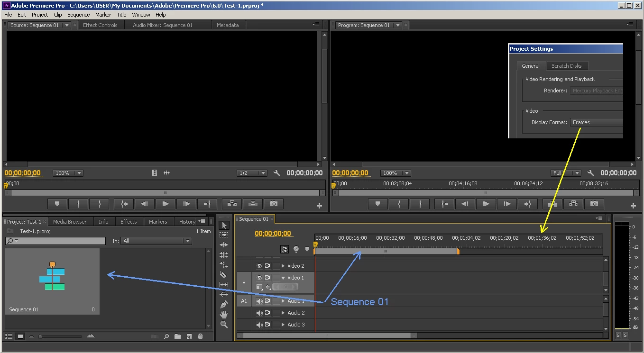This screenshot has width=644, height=353.
Task: Expand the Audio 2 track
Action: pyautogui.click(x=283, y=313)
